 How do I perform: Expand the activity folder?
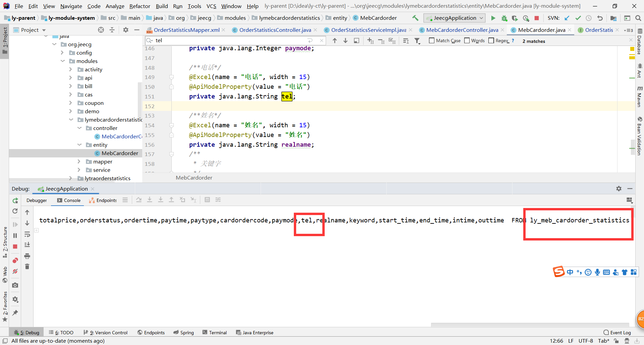click(x=70, y=69)
